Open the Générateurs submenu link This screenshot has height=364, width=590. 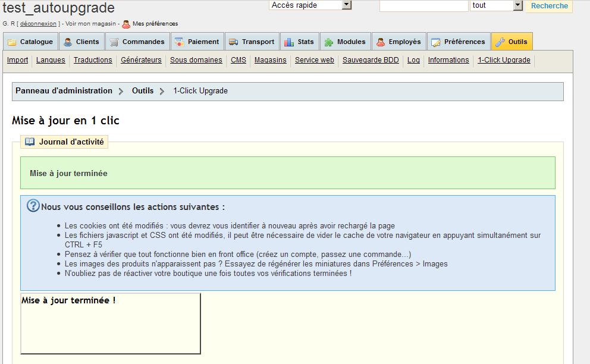141,60
